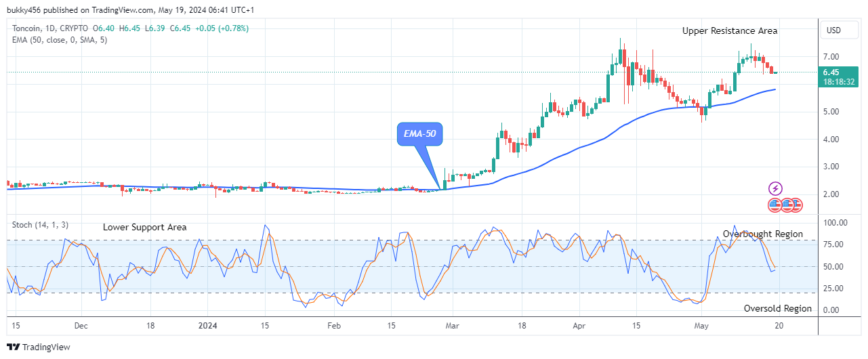Click the 2.00 price axis label
Viewport: 868px width, 359px height.
pos(831,194)
